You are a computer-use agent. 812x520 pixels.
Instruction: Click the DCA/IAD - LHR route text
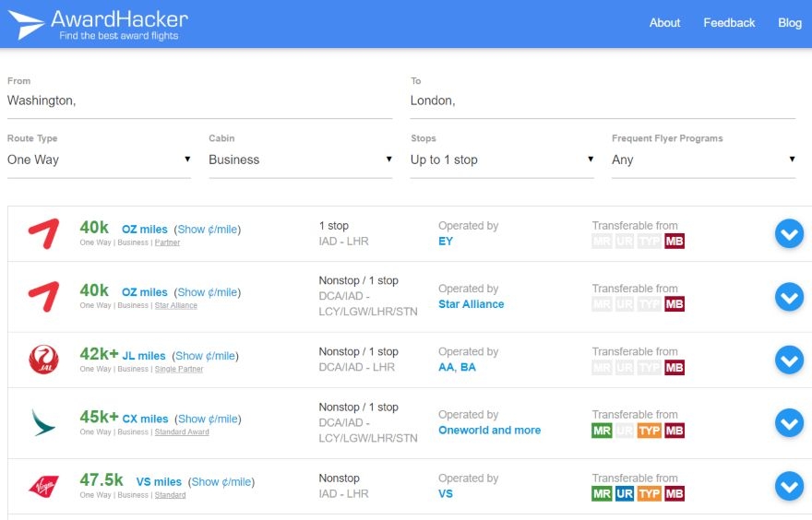[x=357, y=367]
